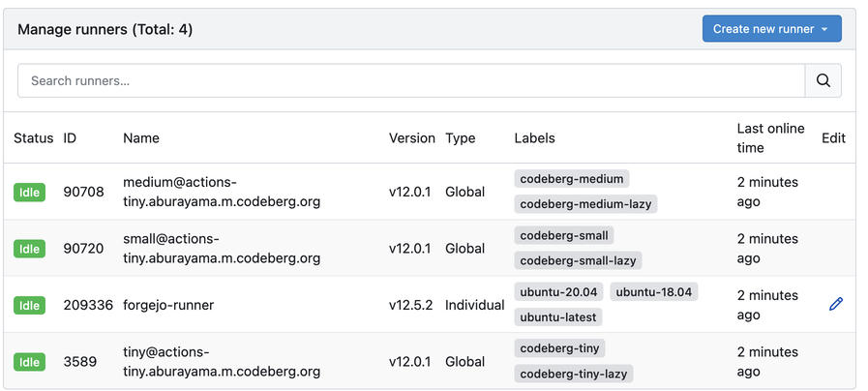The height and width of the screenshot is (391, 868).
Task: Click the forgejo-runner name
Action: pyautogui.click(x=168, y=305)
